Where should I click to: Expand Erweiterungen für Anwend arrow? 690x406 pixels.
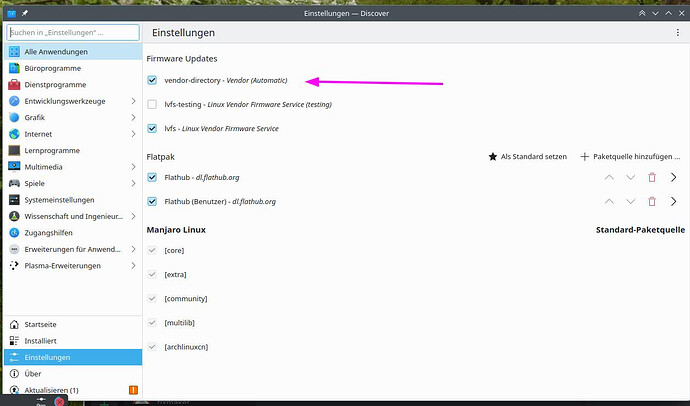[x=133, y=249]
